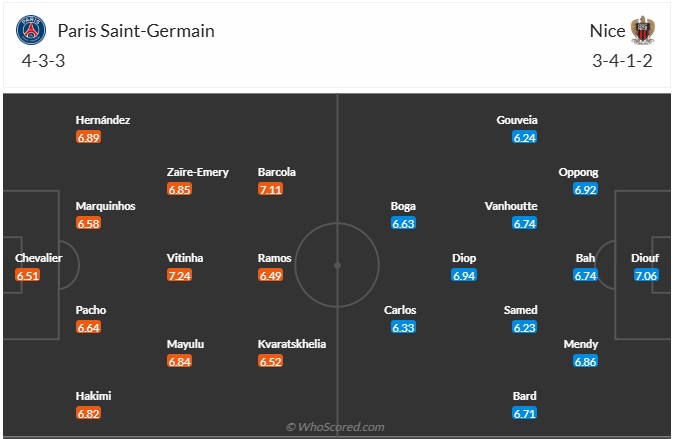Click Diop's 6.94 rating badge
Image resolution: width=673 pixels, height=439 pixels.
coord(464,275)
